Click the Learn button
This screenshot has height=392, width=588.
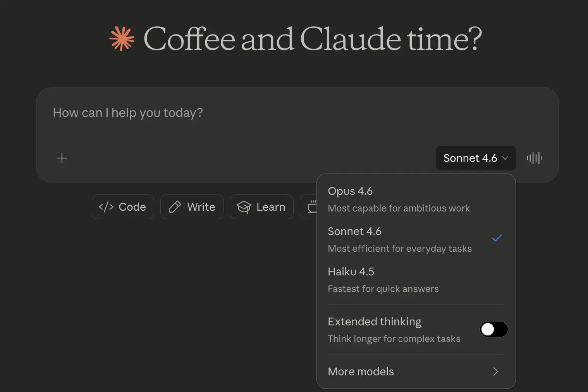point(261,207)
